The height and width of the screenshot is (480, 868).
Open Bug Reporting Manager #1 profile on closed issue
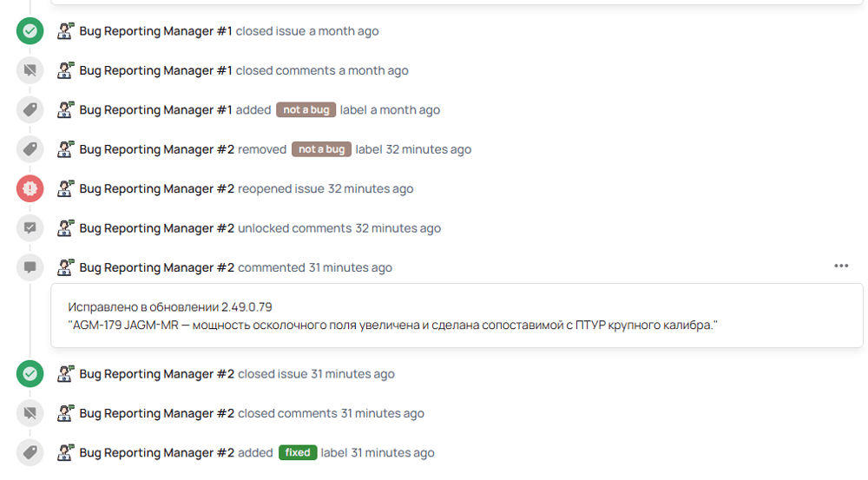[155, 31]
